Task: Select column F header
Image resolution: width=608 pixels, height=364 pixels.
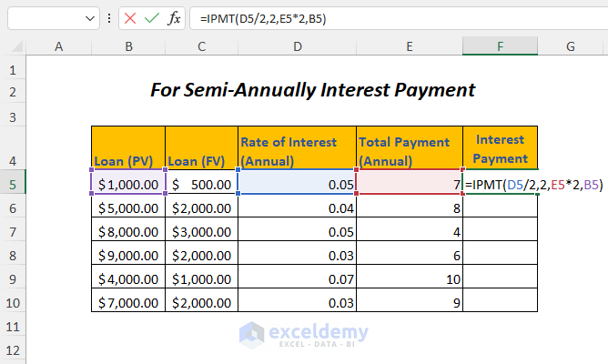Action: [x=500, y=46]
